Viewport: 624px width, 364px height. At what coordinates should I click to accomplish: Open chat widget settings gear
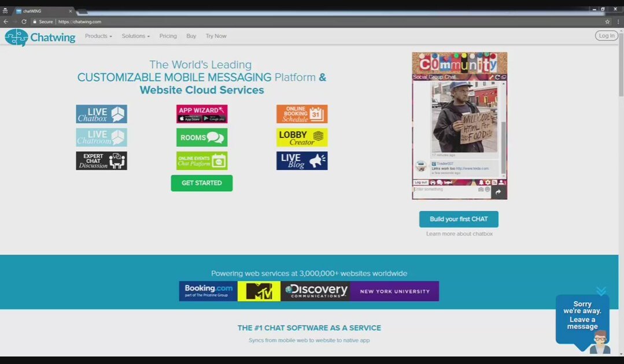click(x=488, y=183)
